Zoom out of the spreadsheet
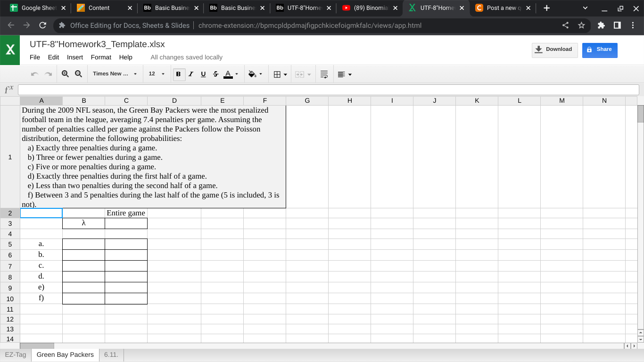 [78, 74]
